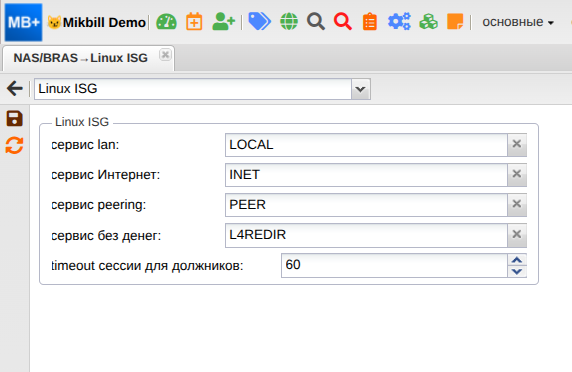
Task: Click the green add user icon
Action: coord(224,22)
